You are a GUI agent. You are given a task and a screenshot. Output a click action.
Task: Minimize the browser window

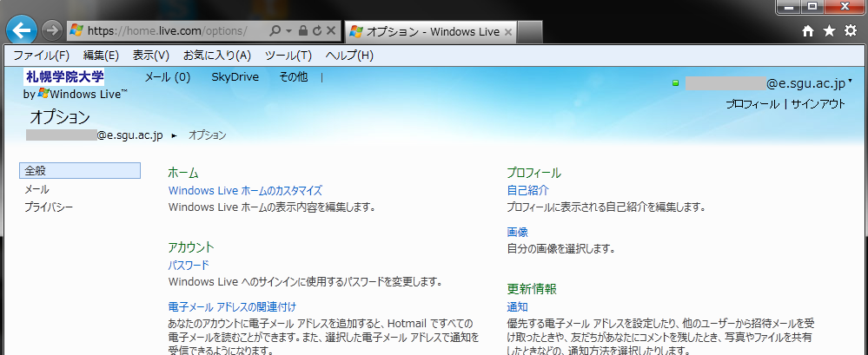[790, 7]
